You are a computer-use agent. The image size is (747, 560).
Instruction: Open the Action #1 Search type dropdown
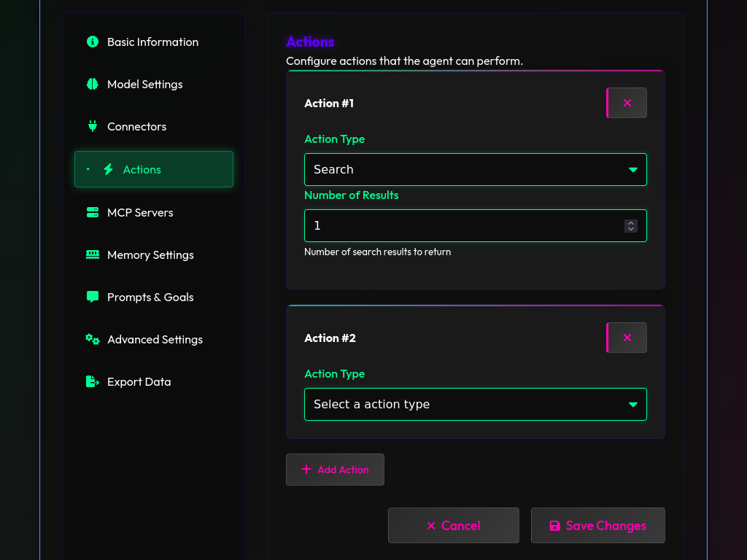(476, 169)
